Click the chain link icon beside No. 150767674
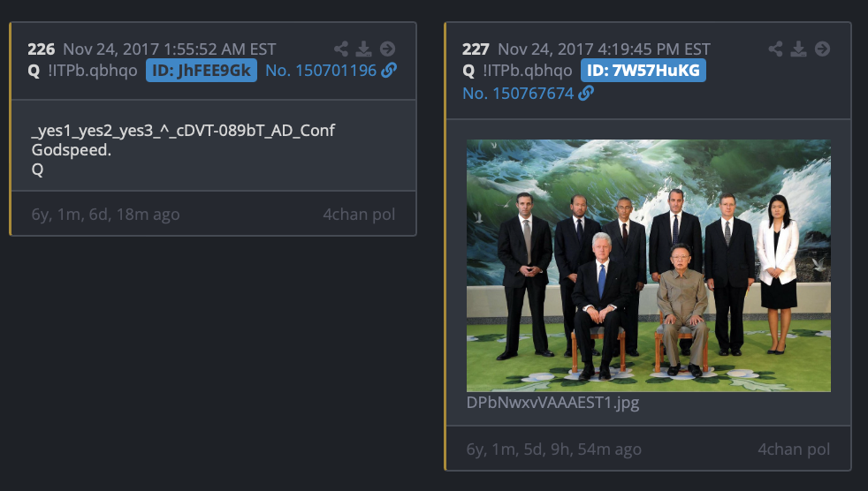Viewport: 868px width, 491px height. 586,94
